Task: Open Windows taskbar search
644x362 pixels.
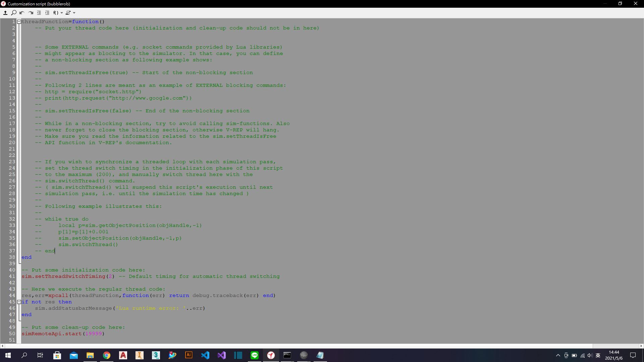Action: pyautogui.click(x=24, y=355)
